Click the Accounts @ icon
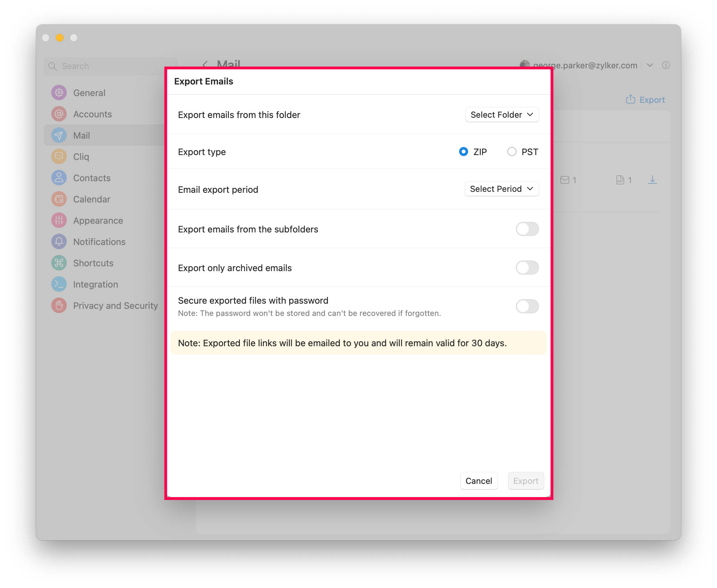Viewport: 717px width, 588px height. [x=59, y=114]
